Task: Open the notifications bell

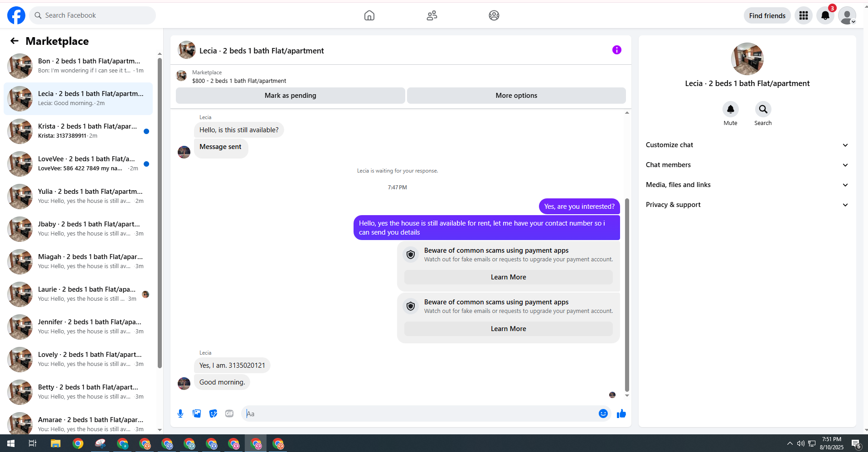Action: click(825, 15)
